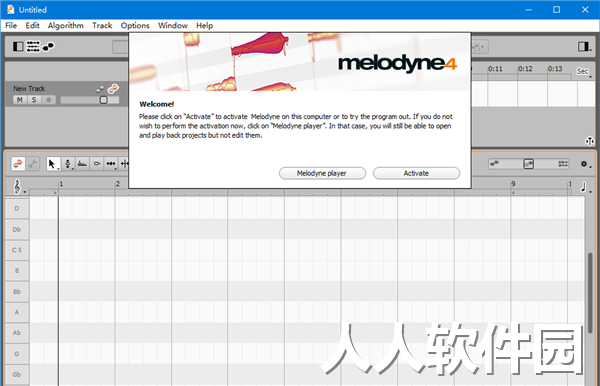Maximize the Untitled window
Screen dimensions: 600x386
tap(556, 10)
